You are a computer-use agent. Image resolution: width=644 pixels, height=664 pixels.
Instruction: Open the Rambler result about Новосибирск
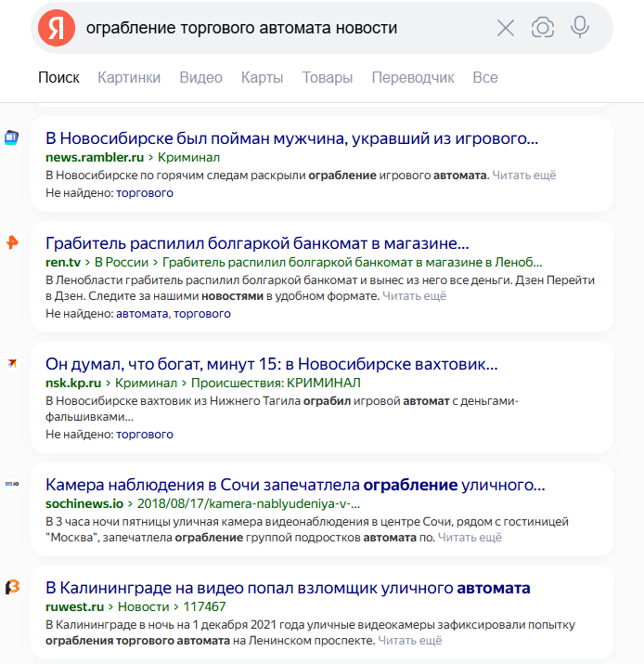click(291, 138)
